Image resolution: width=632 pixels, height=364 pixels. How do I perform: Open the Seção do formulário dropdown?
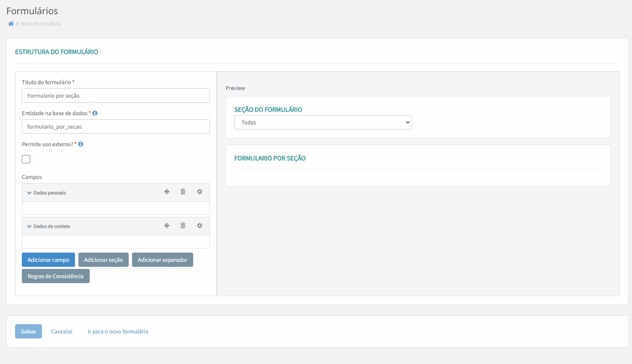pyautogui.click(x=323, y=122)
